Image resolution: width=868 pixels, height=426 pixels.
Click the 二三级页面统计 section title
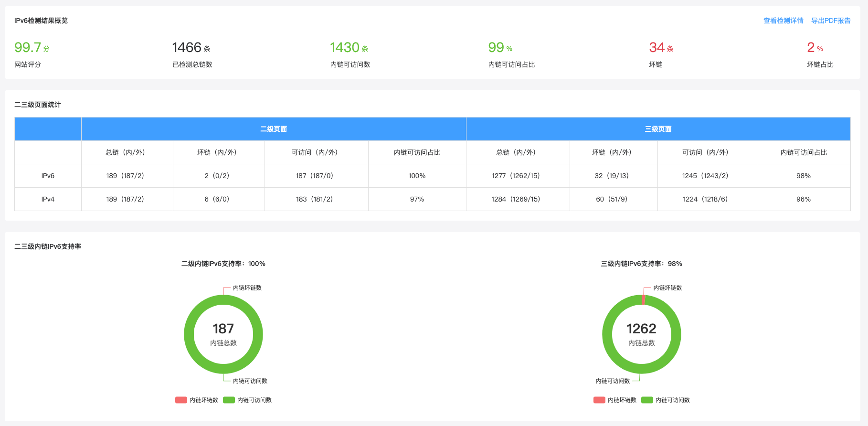coord(38,105)
